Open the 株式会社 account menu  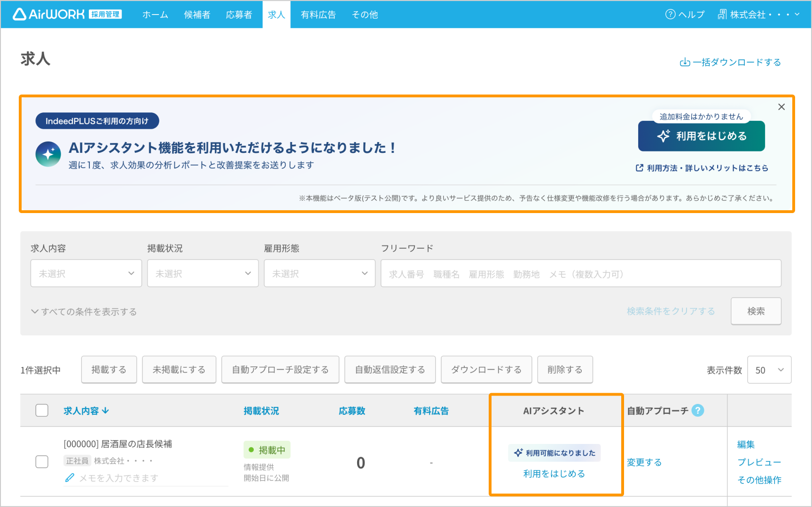pyautogui.click(x=758, y=15)
